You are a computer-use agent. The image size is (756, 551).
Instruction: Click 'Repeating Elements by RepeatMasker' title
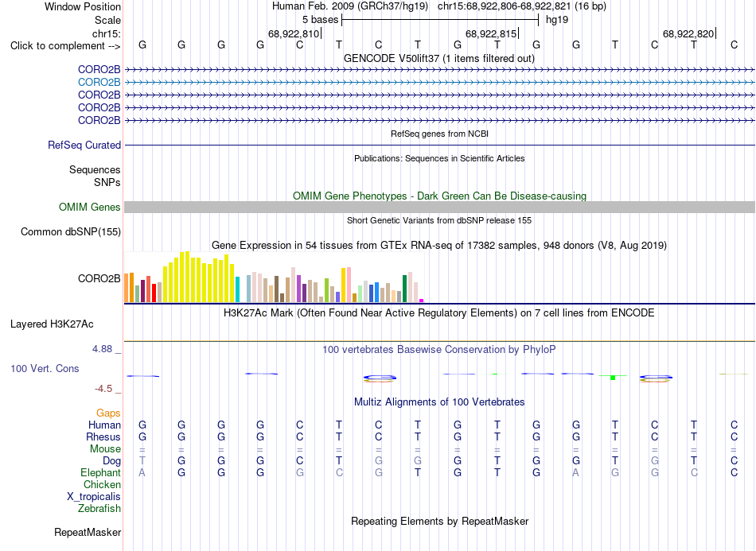(439, 521)
